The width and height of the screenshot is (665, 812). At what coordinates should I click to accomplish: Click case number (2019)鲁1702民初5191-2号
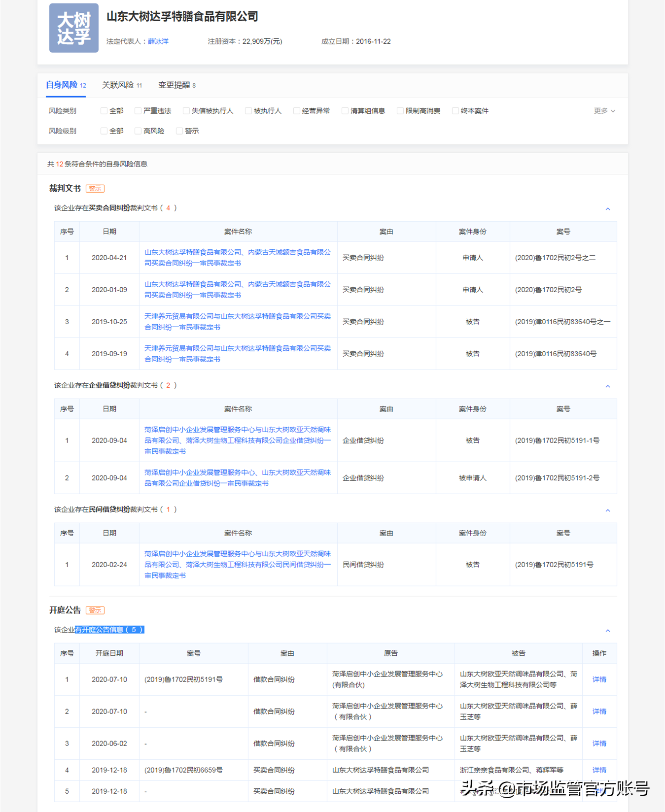pos(557,478)
